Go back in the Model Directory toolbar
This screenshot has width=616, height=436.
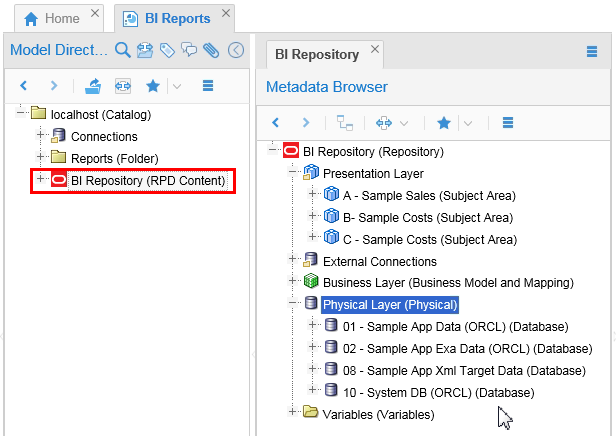pyautogui.click(x=24, y=85)
